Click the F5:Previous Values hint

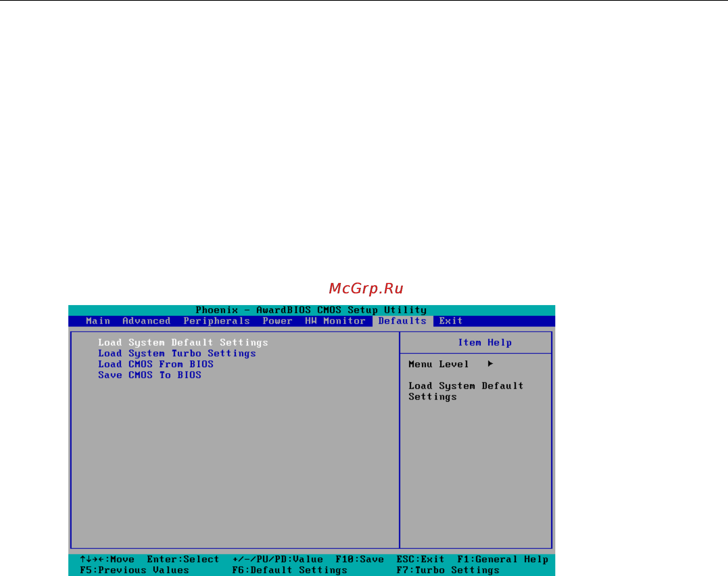pos(134,570)
